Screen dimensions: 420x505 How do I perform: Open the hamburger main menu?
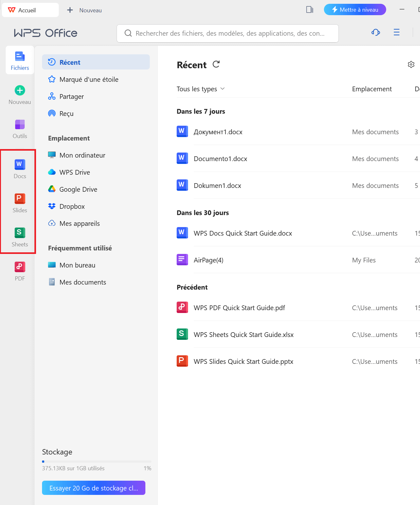tap(396, 32)
